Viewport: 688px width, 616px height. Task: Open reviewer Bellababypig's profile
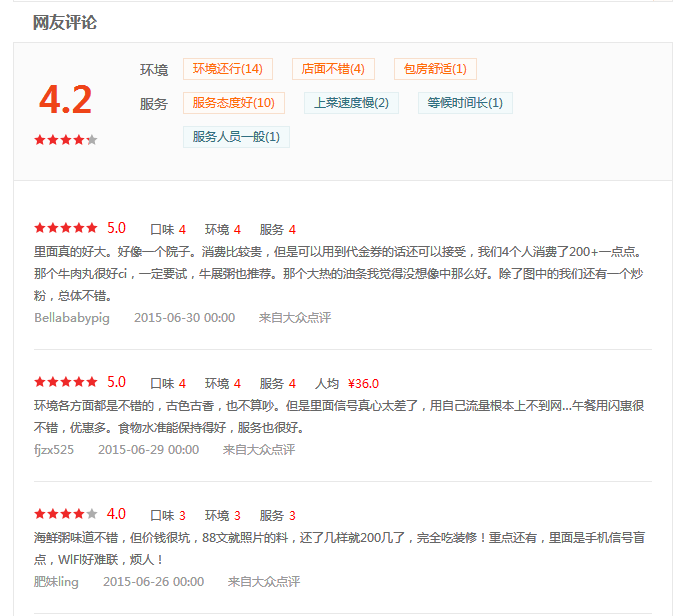click(x=72, y=317)
